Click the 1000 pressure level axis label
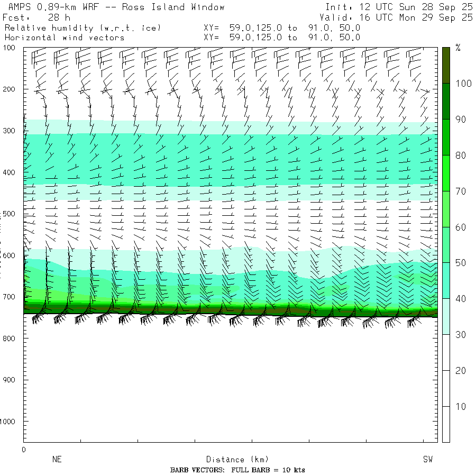The height and width of the screenshot is (476, 476). [7, 422]
